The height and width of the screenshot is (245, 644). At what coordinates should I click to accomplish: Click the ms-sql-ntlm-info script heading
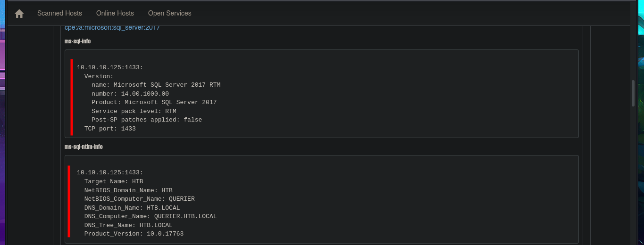coord(84,147)
